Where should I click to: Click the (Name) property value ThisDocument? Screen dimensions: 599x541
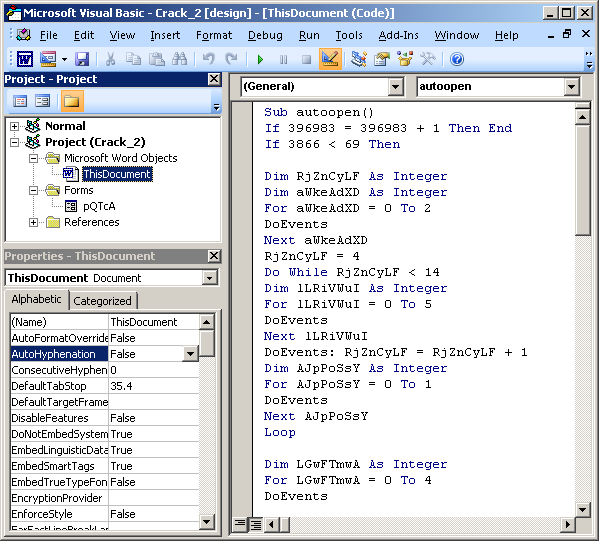click(154, 322)
